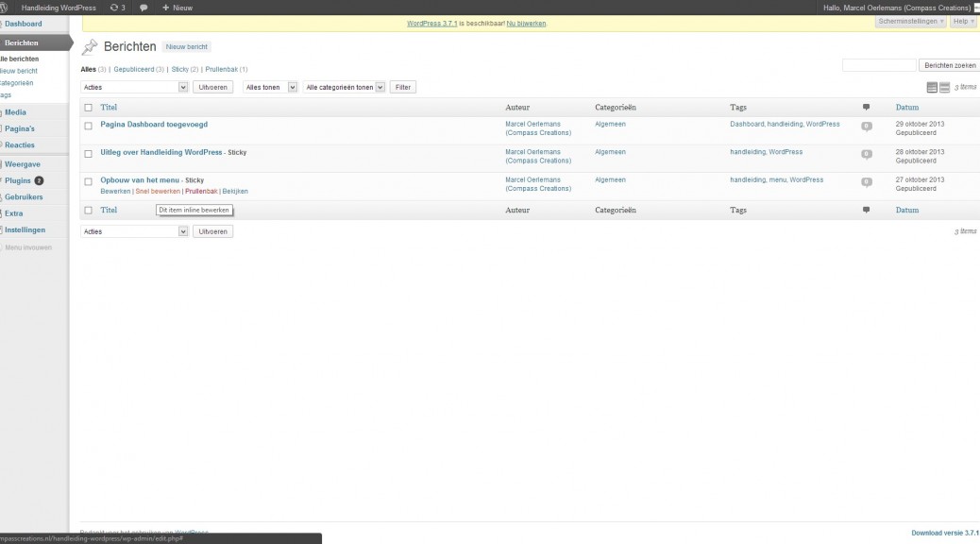Click Snel bewerken under Opbouw van het menu
Image resolution: width=980 pixels, height=544 pixels.
(x=158, y=192)
